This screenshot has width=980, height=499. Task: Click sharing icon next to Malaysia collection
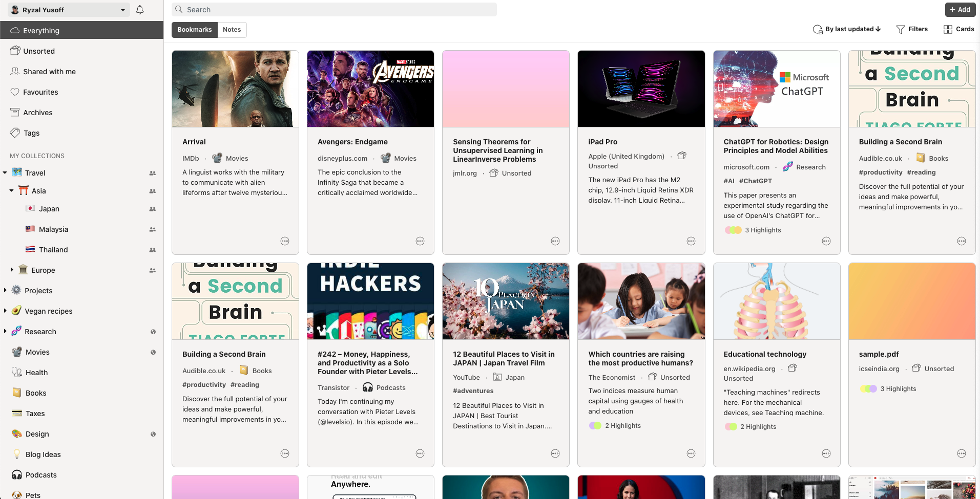point(153,229)
